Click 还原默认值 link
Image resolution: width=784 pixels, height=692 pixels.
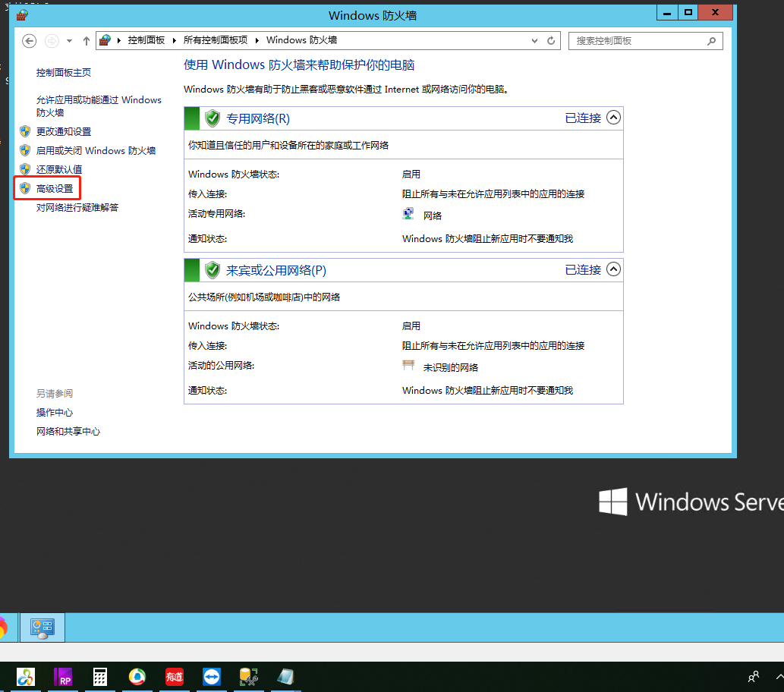coord(59,169)
